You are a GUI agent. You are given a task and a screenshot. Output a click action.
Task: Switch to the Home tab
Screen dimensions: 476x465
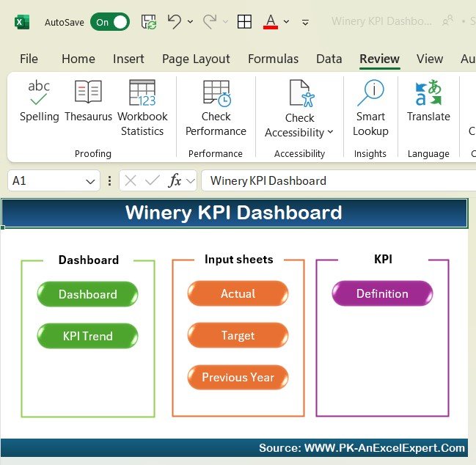(x=78, y=59)
